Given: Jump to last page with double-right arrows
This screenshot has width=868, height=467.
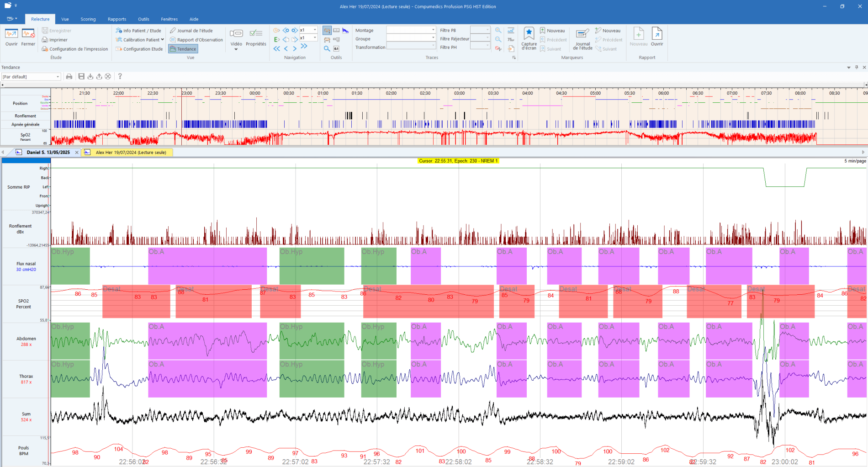Looking at the screenshot, I should coord(304,47).
